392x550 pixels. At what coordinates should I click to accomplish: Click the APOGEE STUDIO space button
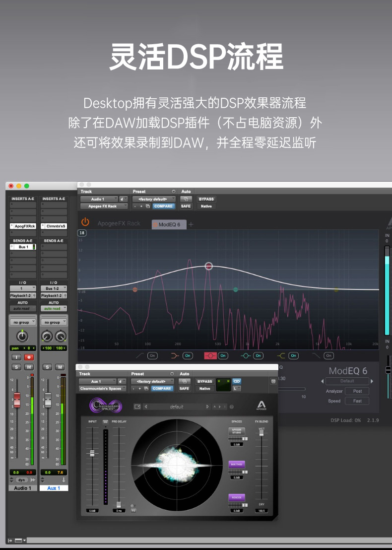237,431
